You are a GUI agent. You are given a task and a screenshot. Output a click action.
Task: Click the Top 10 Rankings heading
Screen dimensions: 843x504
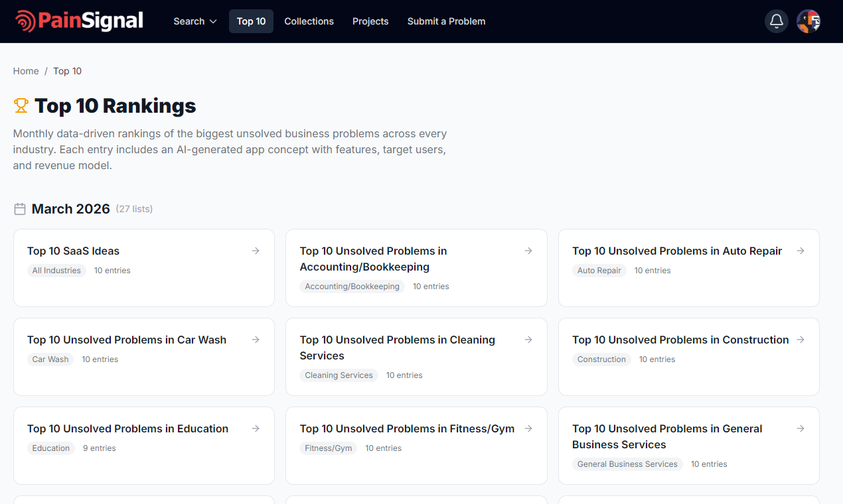(115, 105)
